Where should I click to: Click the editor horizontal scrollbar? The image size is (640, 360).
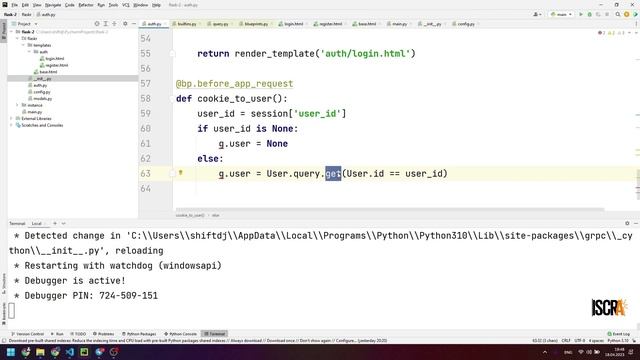click(390, 209)
